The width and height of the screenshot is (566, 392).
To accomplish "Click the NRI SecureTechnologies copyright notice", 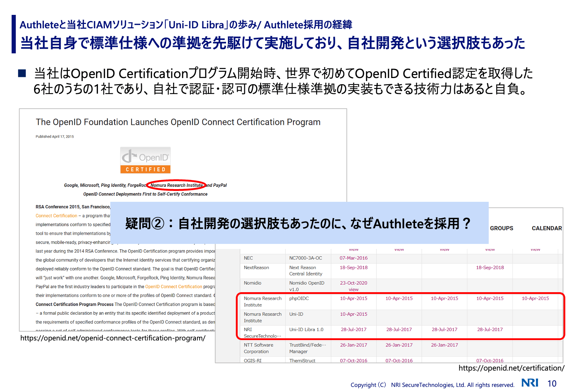I will click(x=432, y=385).
